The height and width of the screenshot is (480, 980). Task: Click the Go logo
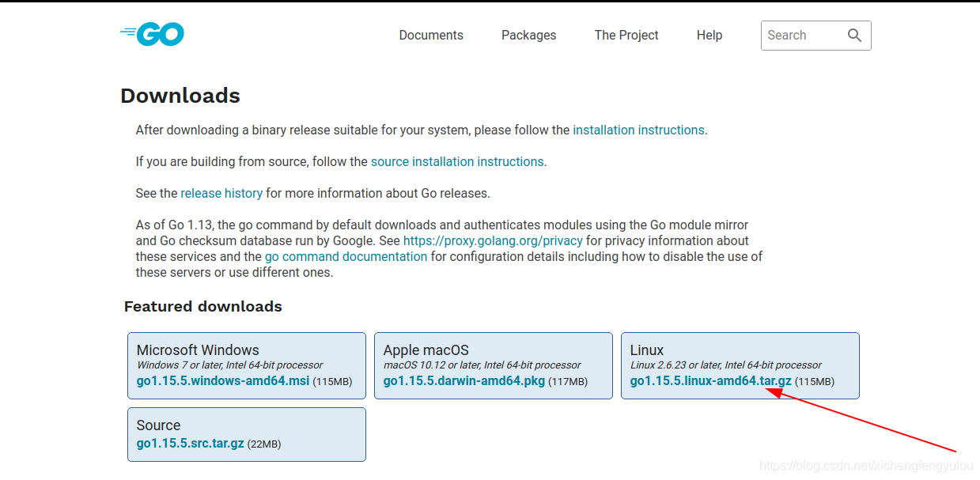(152, 34)
